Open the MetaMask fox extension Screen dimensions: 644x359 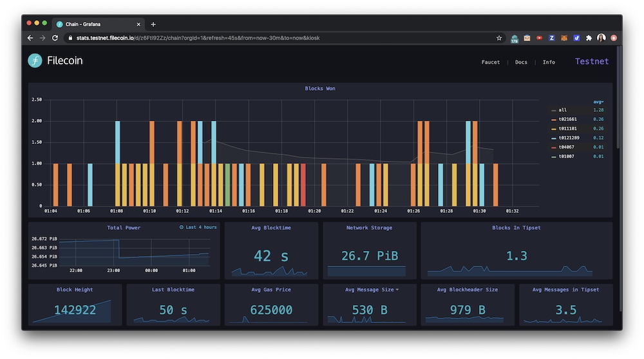coord(564,38)
